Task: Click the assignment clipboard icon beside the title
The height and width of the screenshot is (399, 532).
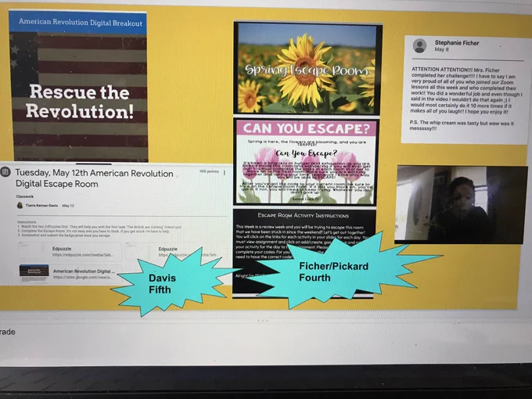Action: [5, 171]
